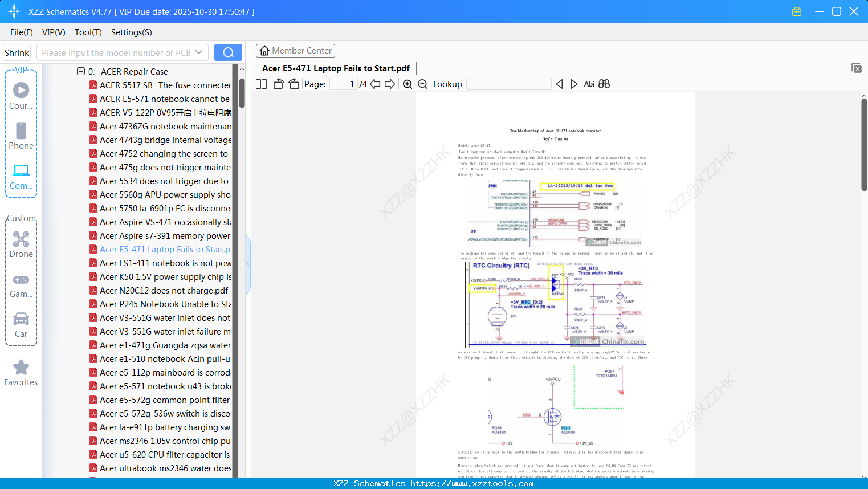This screenshot has height=489, width=868.
Task: Open the model number dropdown arrow
Action: (x=199, y=52)
